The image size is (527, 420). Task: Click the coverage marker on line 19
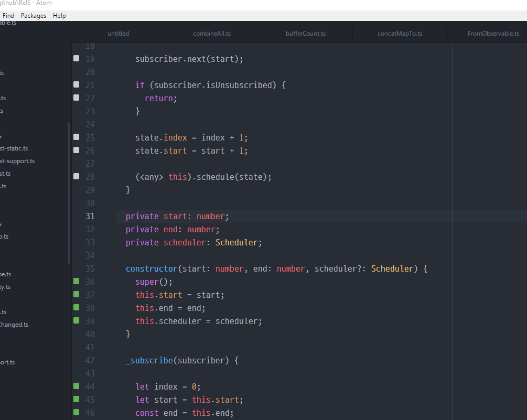(x=76, y=58)
